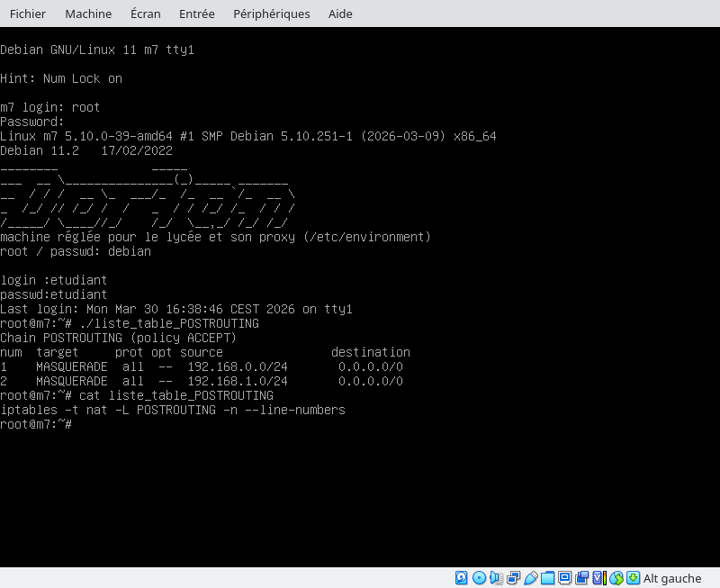Open the Aide menu
Viewport: 720px width, 588px height.
[340, 14]
